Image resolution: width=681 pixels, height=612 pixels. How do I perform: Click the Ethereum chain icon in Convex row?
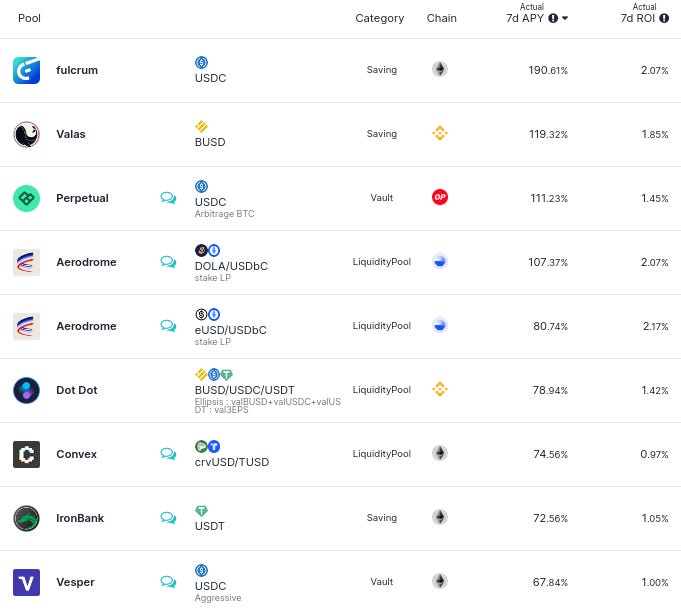[x=440, y=453]
